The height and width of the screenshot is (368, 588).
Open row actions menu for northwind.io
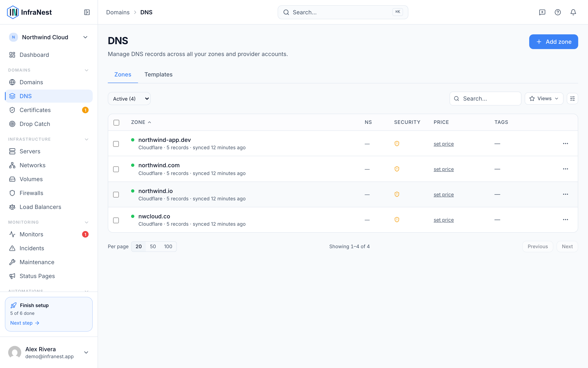click(x=565, y=194)
